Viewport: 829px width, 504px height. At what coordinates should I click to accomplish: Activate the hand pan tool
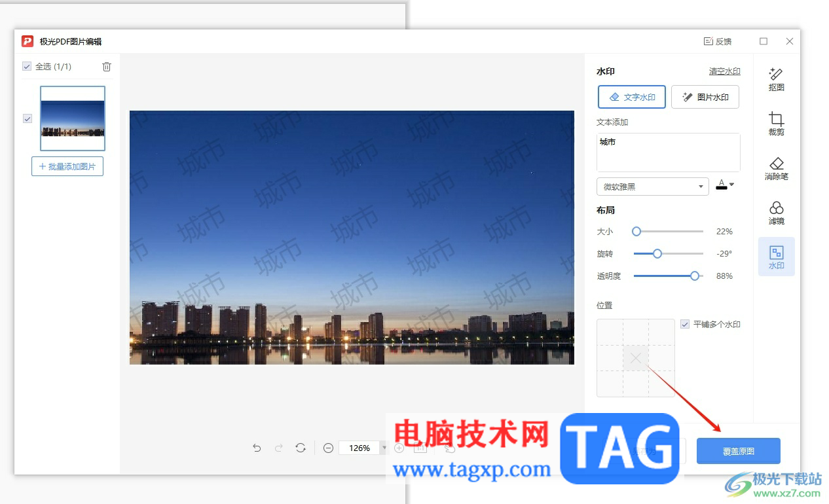coord(450,448)
